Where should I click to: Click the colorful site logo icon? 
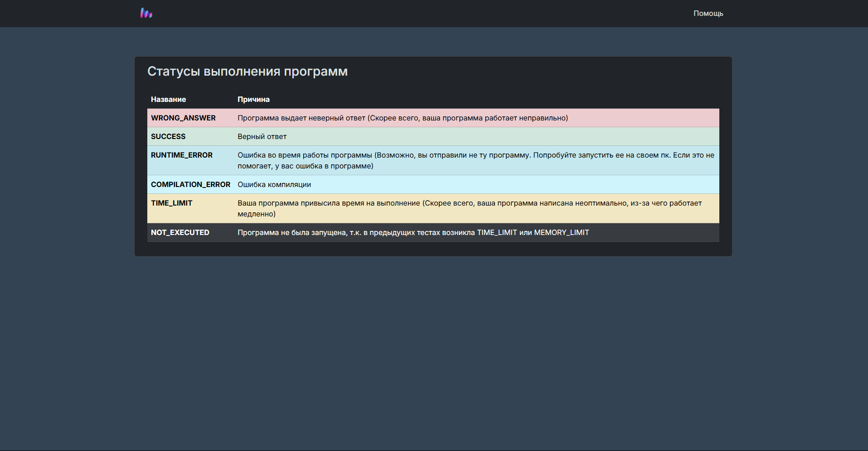[146, 13]
